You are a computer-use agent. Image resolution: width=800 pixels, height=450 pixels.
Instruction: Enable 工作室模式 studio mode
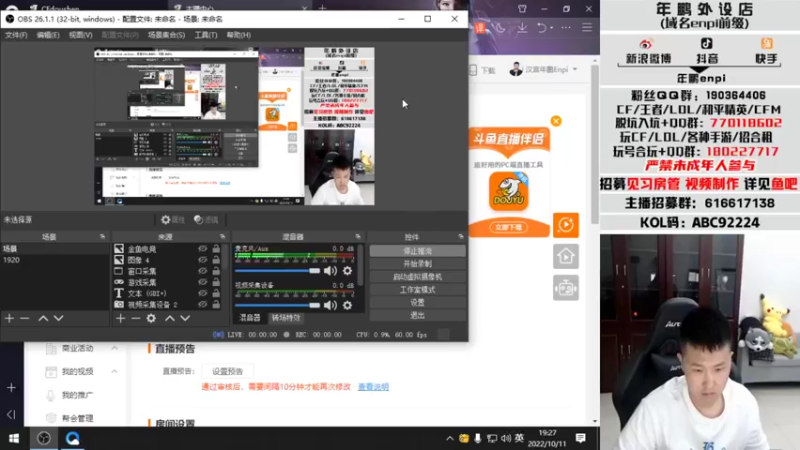click(417, 290)
